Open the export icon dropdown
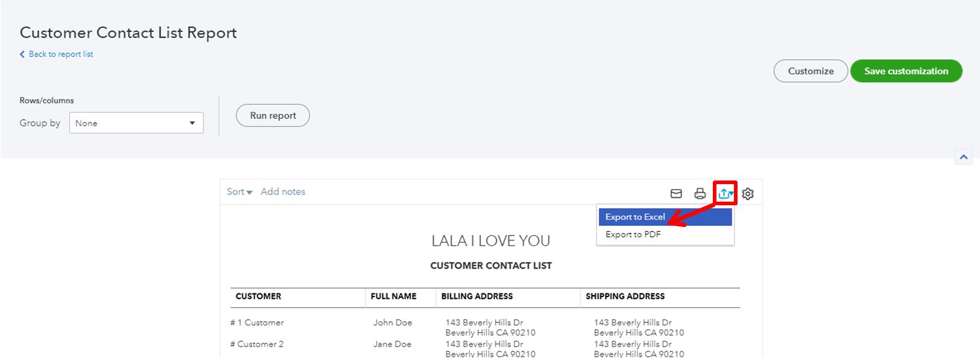Screen dimensions: 980x358 pos(726,194)
